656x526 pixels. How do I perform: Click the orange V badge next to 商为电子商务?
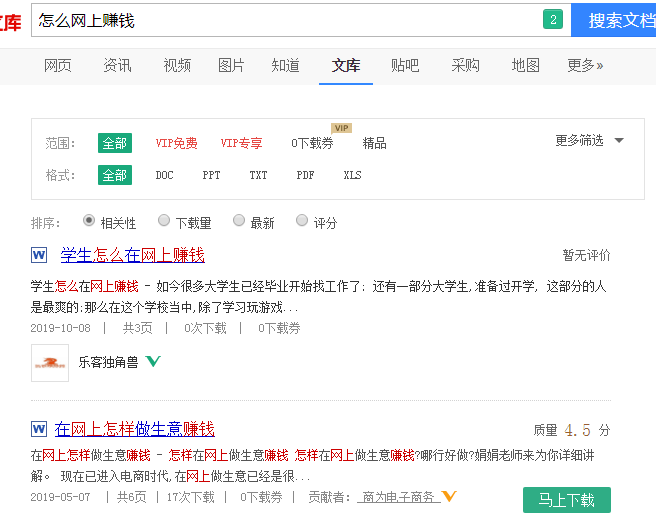click(449, 496)
